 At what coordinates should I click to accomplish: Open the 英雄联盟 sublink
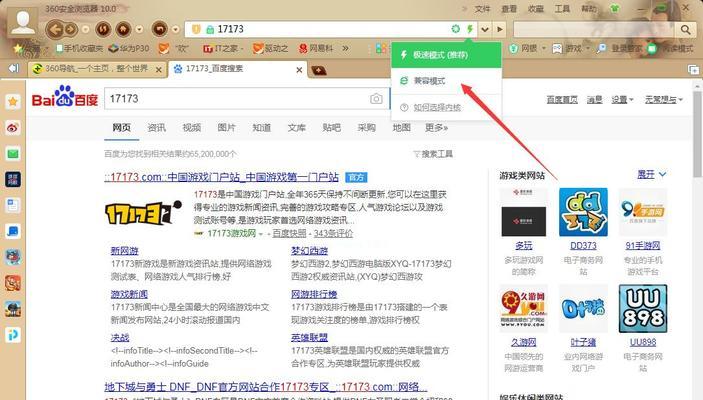click(x=309, y=338)
